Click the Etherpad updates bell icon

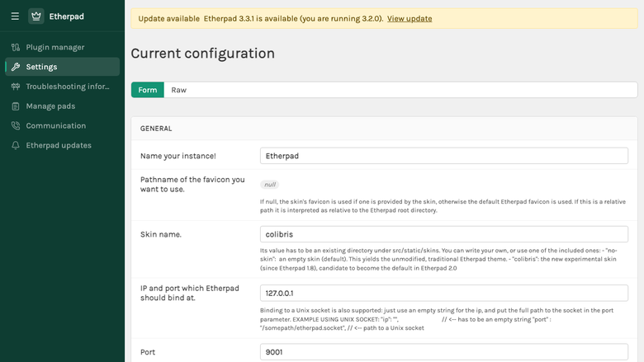pos(16,145)
